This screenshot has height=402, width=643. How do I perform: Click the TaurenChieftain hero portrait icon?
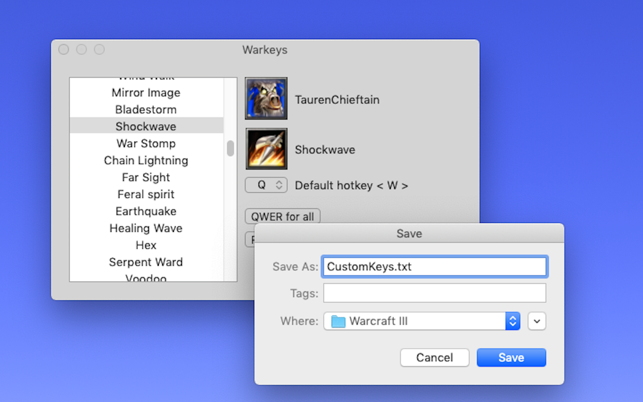point(266,99)
